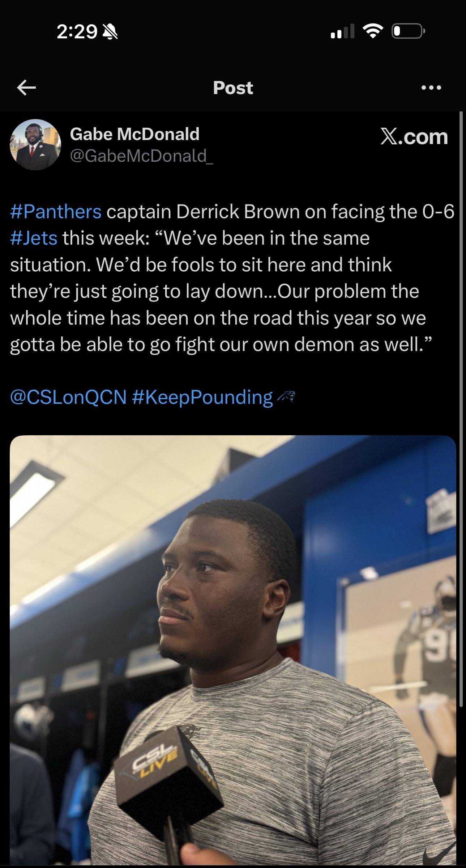Open the #Jets hashtag
This screenshot has height=868, width=466.
(x=34, y=238)
